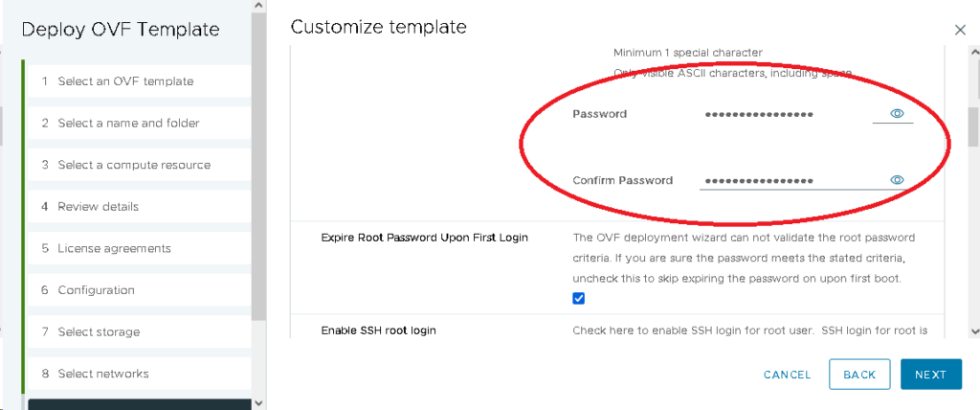Click inside the Password input field
The image size is (980, 410).
(780, 114)
